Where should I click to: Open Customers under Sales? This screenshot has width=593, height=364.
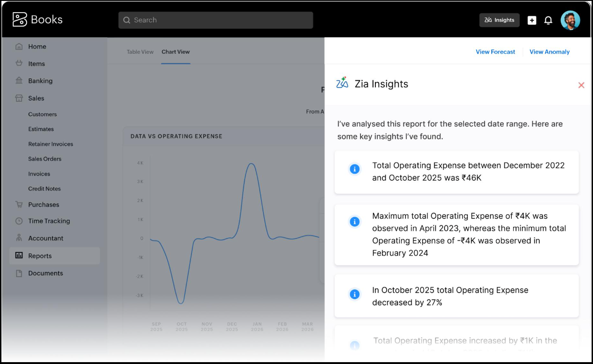(x=42, y=114)
